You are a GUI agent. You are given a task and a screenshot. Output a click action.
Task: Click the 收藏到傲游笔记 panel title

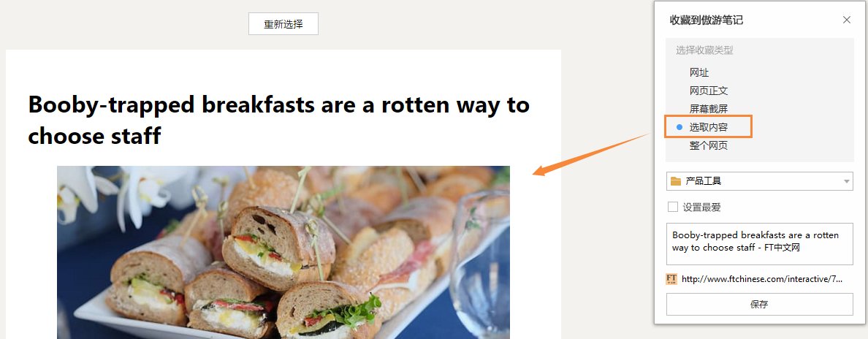(x=707, y=20)
